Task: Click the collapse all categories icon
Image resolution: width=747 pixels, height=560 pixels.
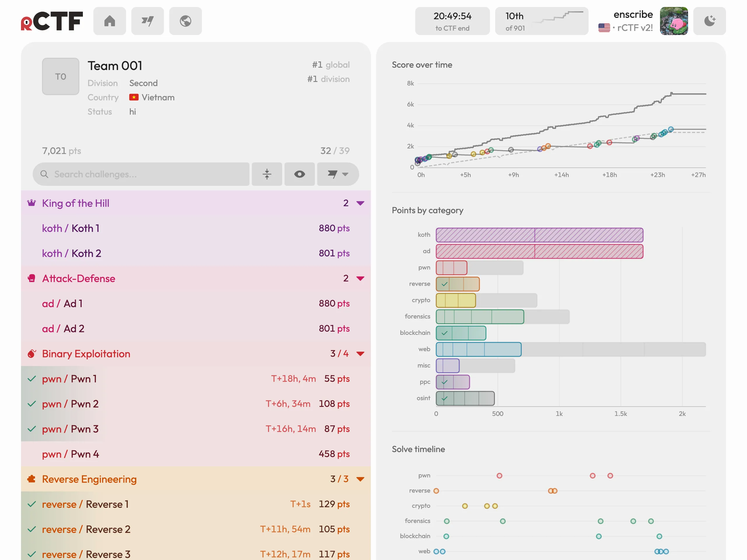Action: tap(267, 174)
